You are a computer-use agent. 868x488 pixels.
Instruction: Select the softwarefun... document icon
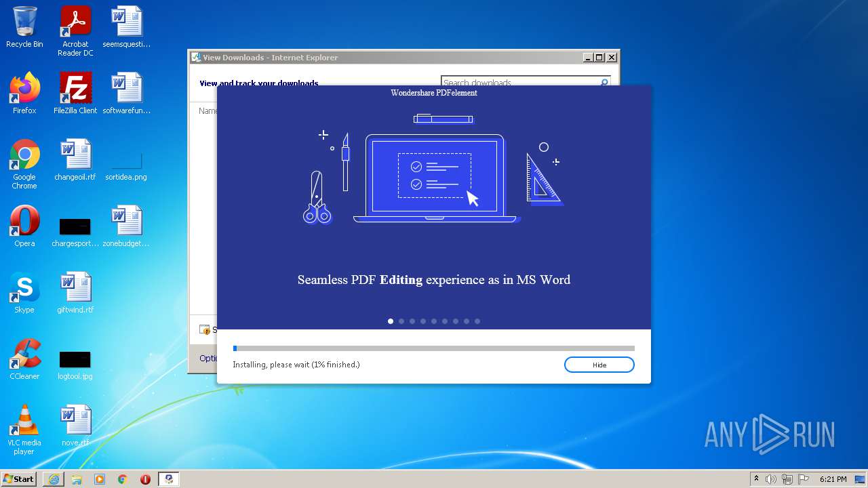[127, 94]
